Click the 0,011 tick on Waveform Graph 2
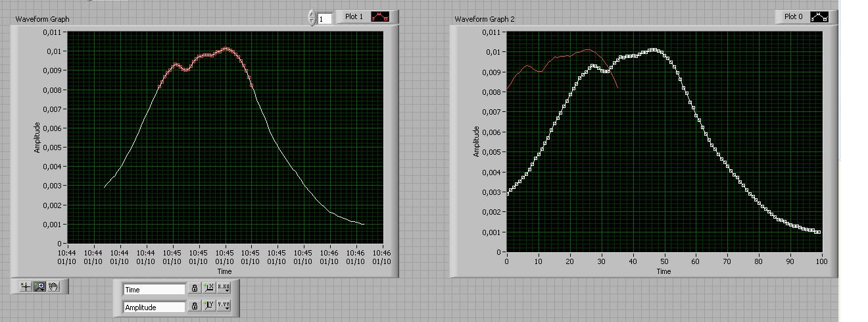868x322 pixels. click(491, 32)
